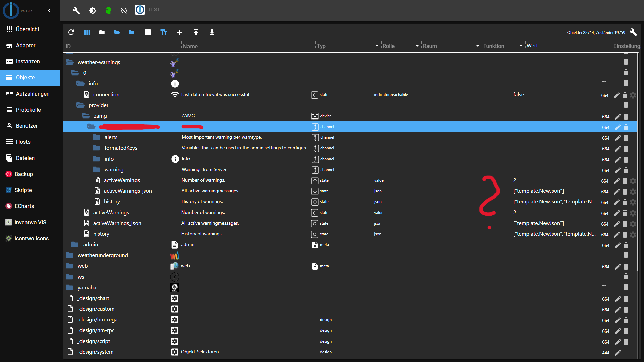The width and height of the screenshot is (644, 362).
Task: Click the Name filter field
Action: click(x=248, y=46)
